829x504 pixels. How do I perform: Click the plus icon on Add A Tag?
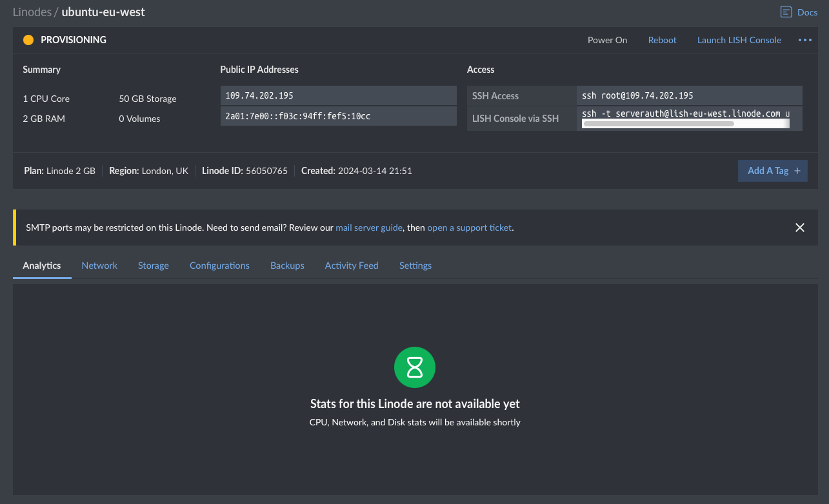click(x=797, y=171)
